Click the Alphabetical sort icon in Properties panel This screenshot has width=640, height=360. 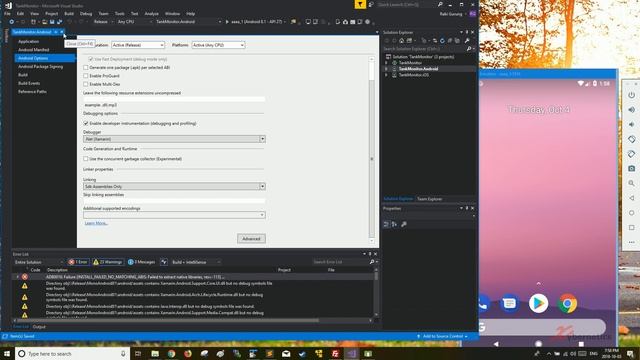[x=394, y=224]
